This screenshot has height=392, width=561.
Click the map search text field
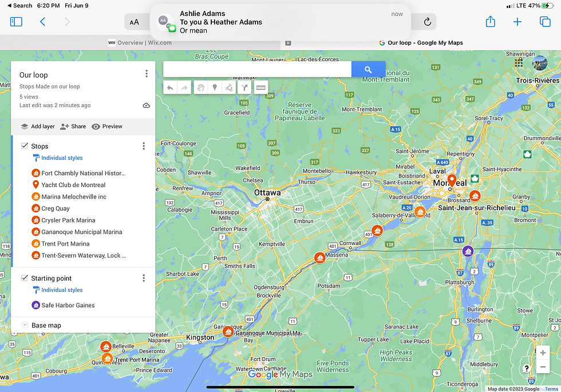tap(257, 69)
